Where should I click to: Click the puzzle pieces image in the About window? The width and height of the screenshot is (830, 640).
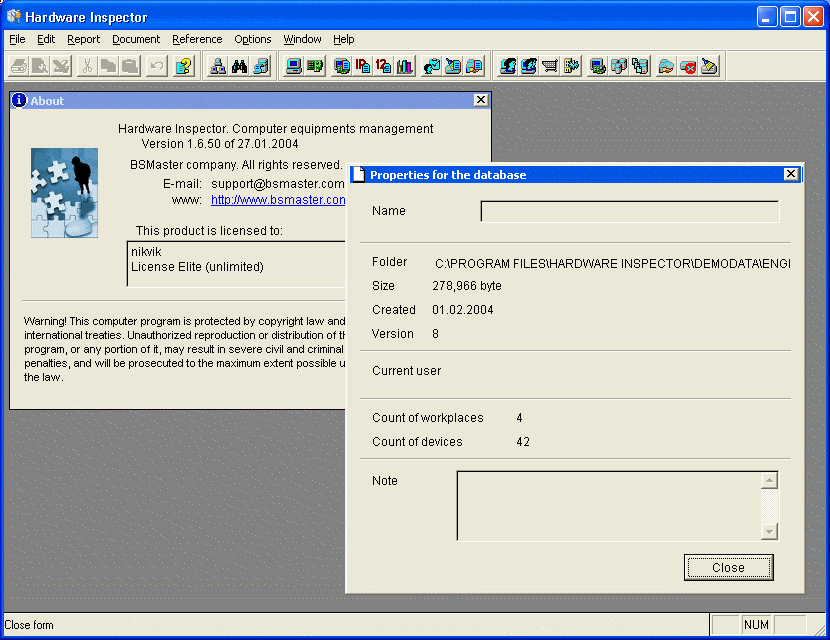click(64, 193)
